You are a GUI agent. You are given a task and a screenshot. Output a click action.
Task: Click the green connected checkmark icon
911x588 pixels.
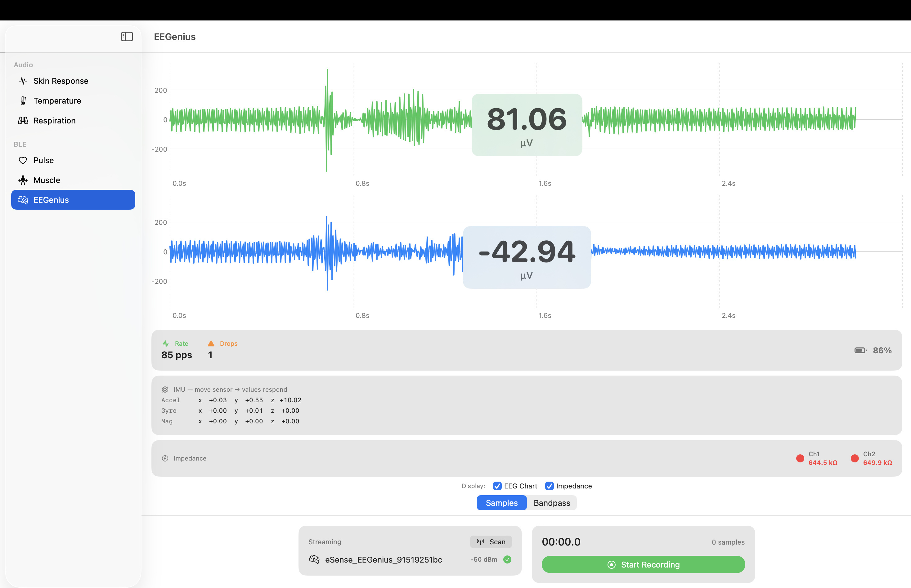coord(507,559)
